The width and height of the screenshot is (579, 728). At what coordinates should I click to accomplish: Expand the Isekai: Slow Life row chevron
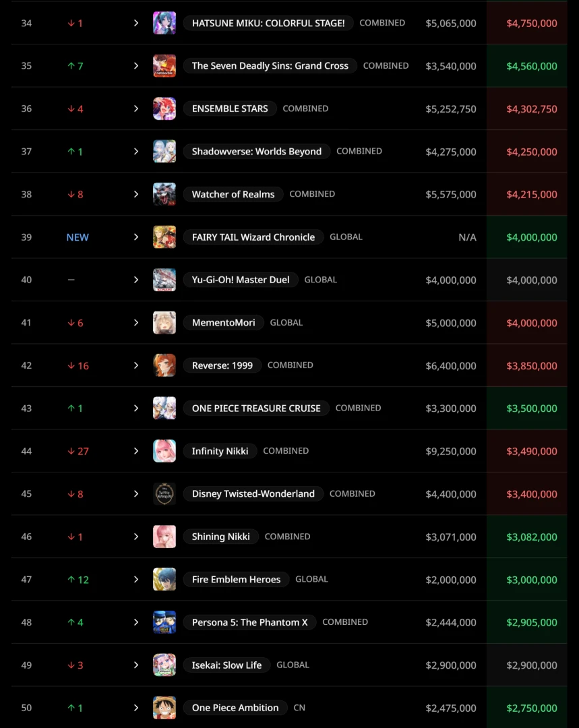click(136, 665)
